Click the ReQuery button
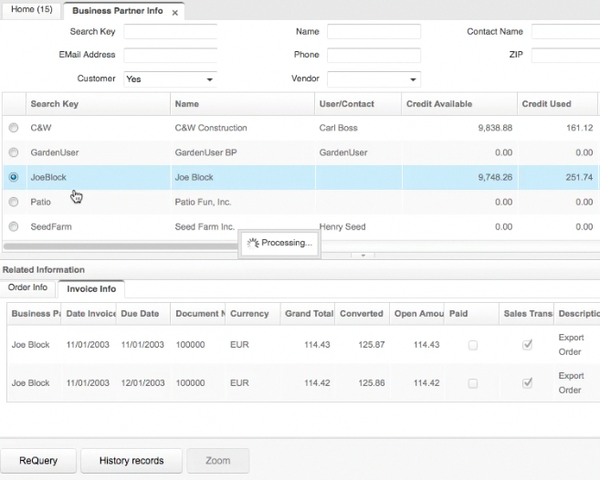This screenshot has width=600, height=480. click(x=38, y=461)
